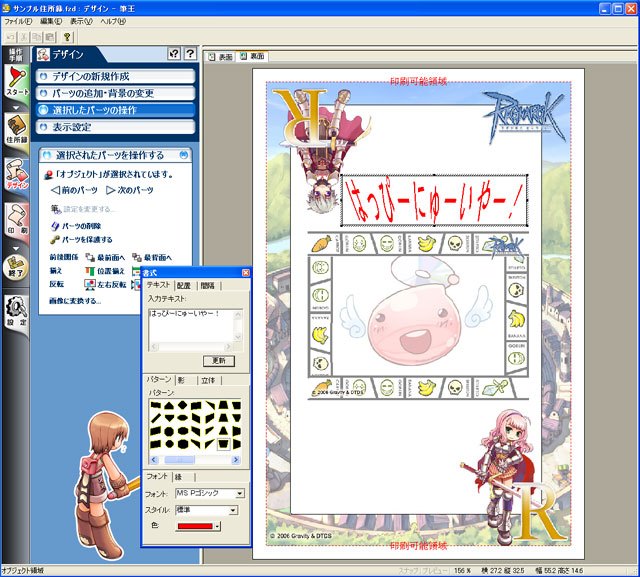Select the 印刷 print icon in sidebar
Viewport: 640px width, 577px height.
click(17, 220)
